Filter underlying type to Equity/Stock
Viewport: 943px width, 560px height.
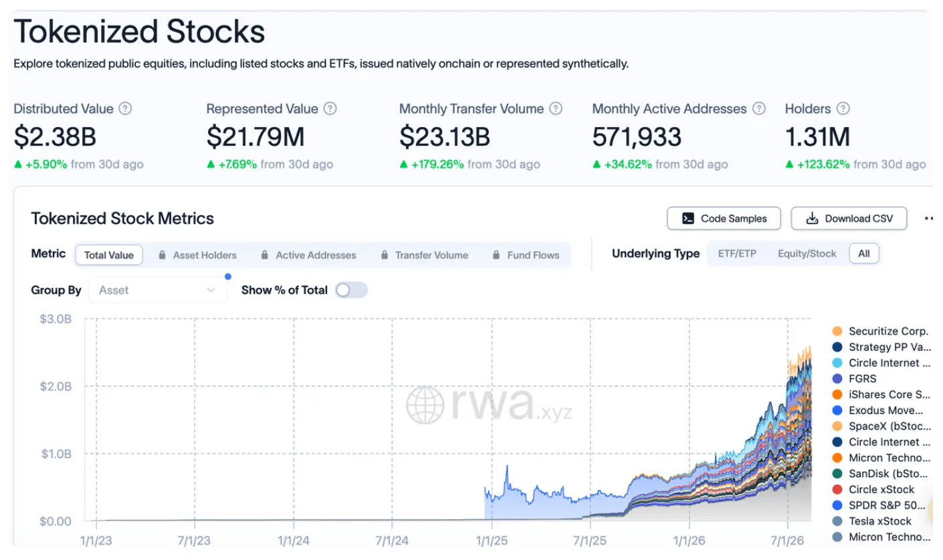click(807, 254)
